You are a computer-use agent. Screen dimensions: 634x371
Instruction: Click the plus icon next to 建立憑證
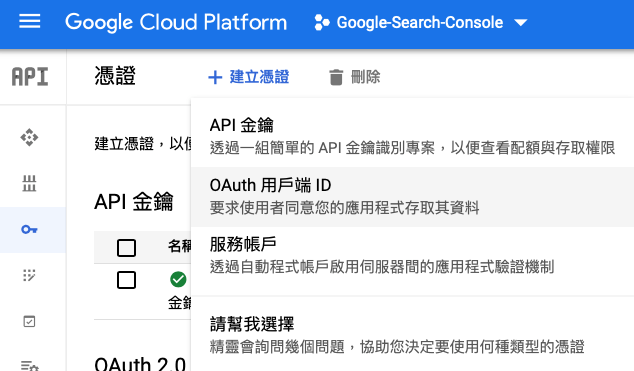point(215,77)
